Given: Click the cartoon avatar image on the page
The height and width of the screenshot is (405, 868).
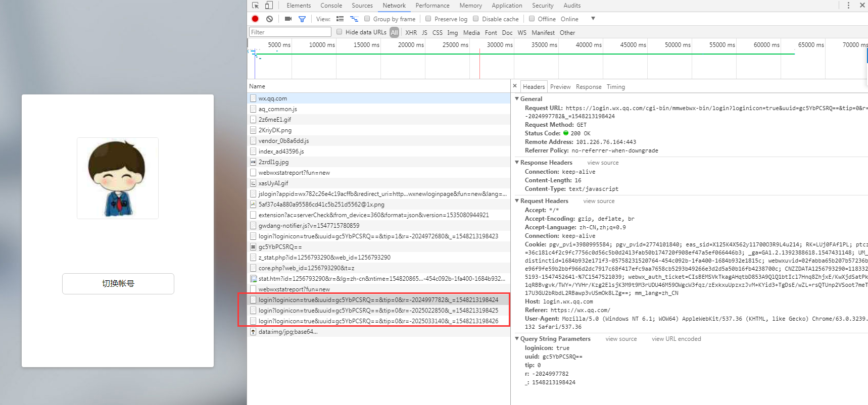Looking at the screenshot, I should (x=118, y=178).
